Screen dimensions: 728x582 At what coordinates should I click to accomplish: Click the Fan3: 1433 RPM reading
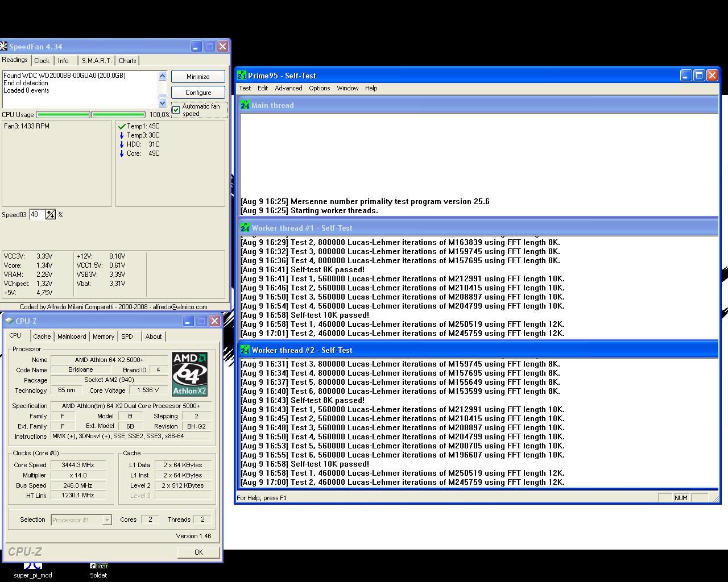click(27, 126)
